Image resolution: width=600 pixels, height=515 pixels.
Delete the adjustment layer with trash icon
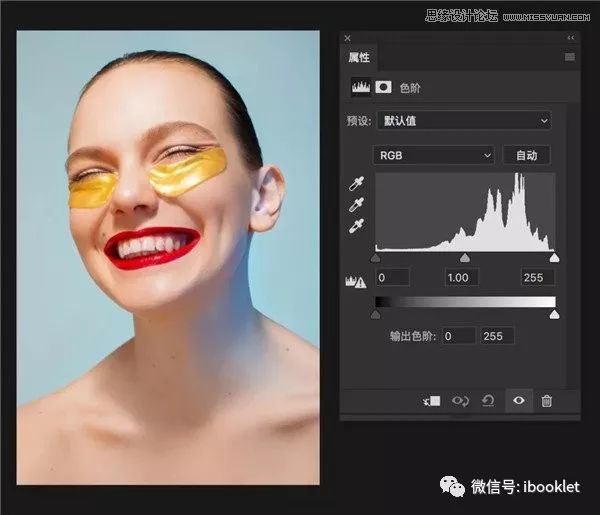pos(546,400)
